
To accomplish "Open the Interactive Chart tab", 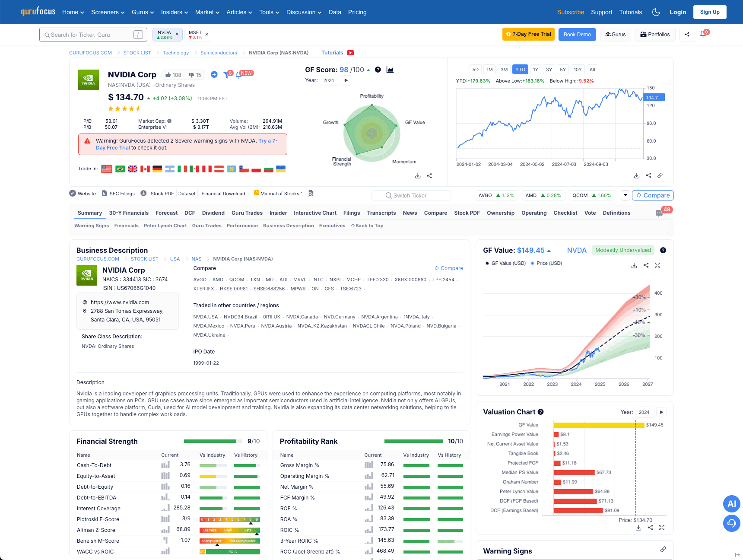I will click(315, 213).
